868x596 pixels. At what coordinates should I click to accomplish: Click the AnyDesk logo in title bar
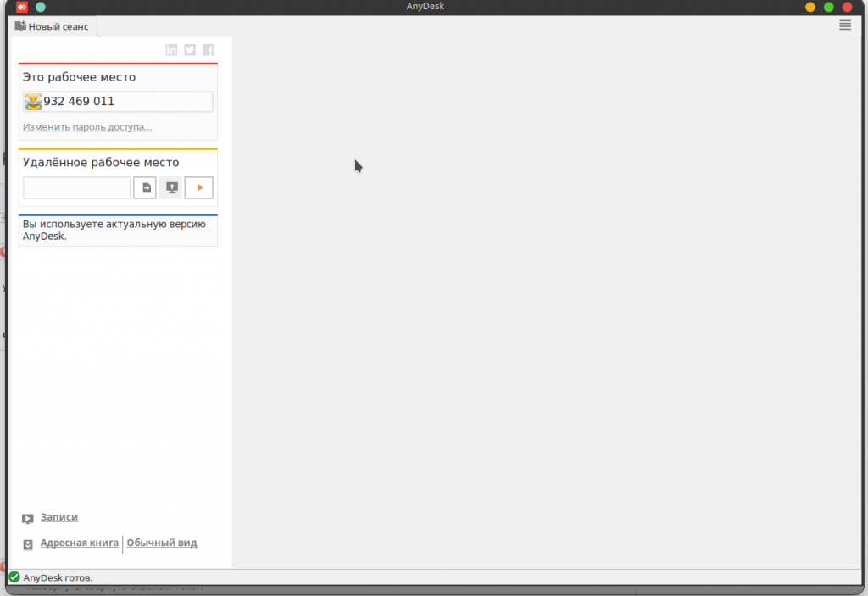[21, 7]
